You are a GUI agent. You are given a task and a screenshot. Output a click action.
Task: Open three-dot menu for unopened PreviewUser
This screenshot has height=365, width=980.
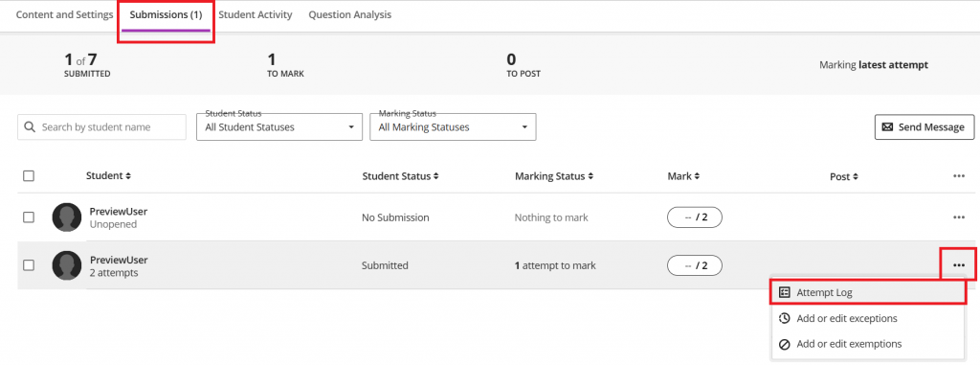(x=959, y=217)
